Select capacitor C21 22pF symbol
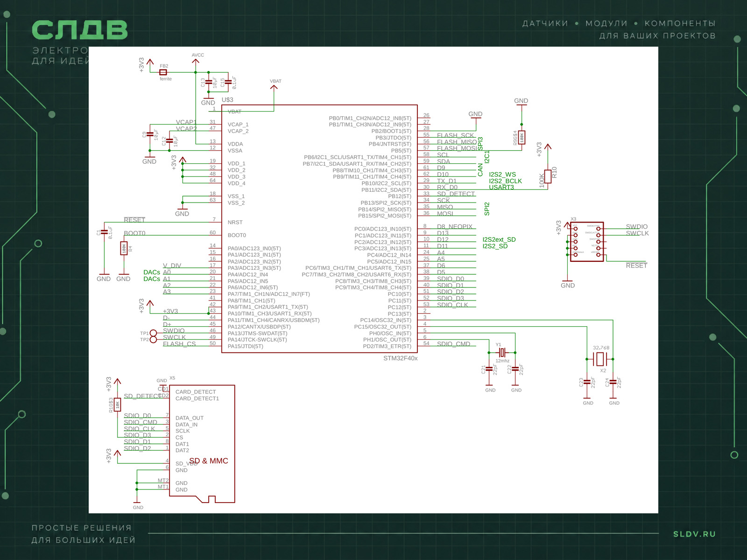 pyautogui.click(x=489, y=369)
